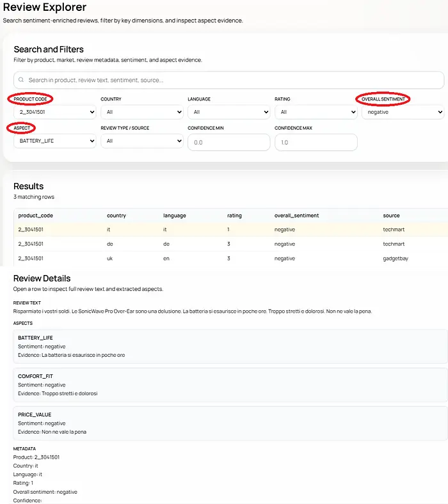Click the Confidence Min input field
This screenshot has height=504, width=448.
click(x=228, y=142)
